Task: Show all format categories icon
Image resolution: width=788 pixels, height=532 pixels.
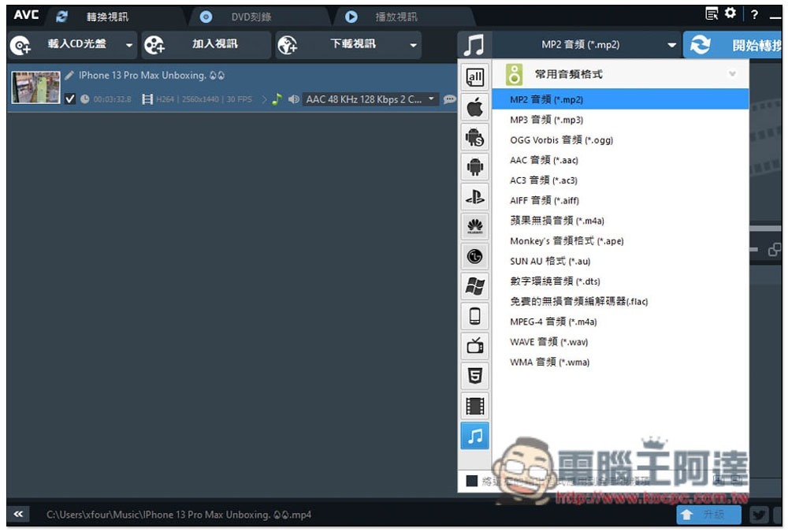Action: 474,77
